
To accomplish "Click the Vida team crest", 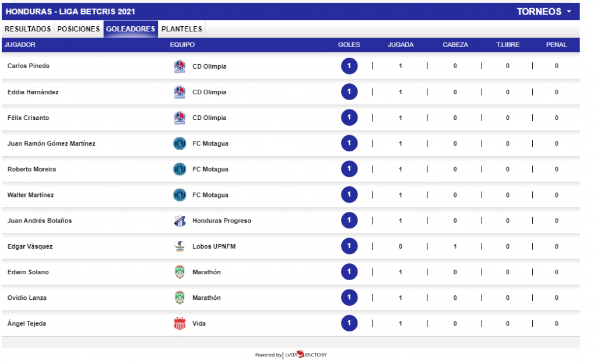I will click(180, 323).
